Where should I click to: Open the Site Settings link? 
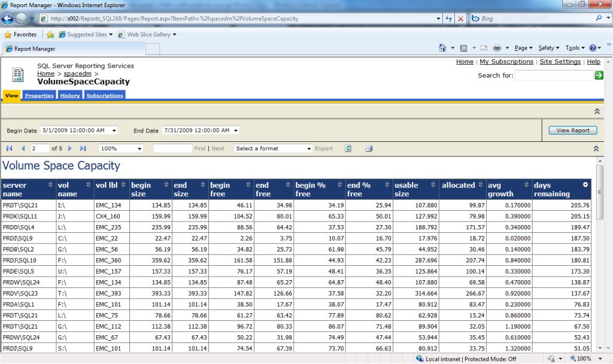coord(560,62)
